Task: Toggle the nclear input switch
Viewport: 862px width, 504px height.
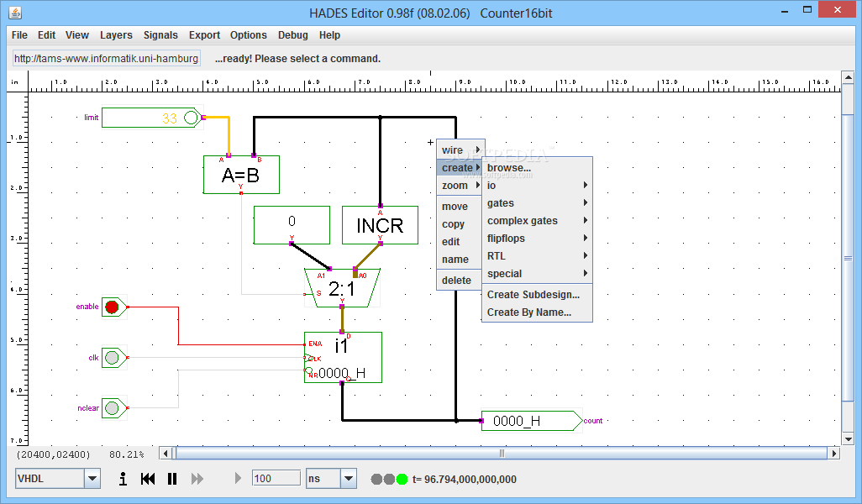Action: point(113,407)
